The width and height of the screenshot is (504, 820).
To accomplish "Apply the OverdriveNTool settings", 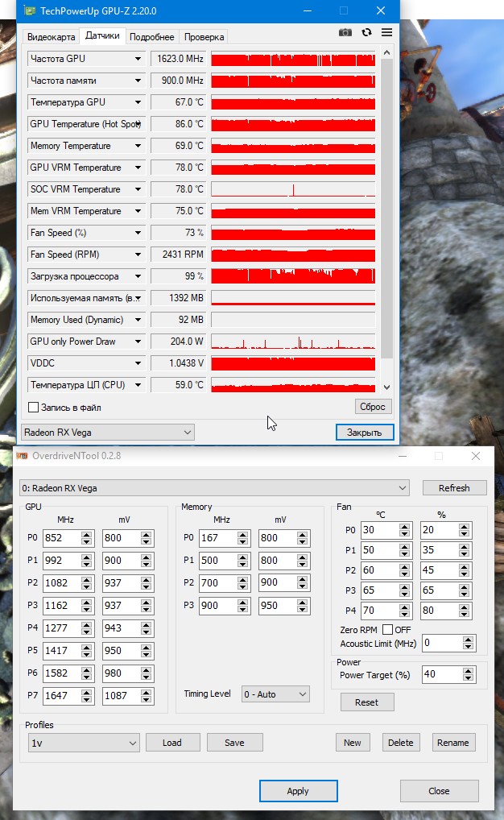I will click(298, 791).
